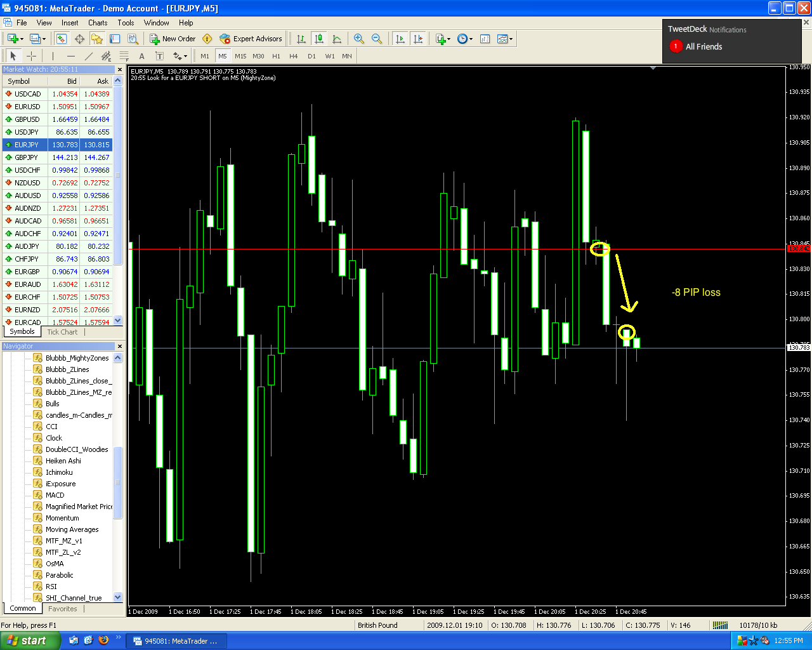Switch timeframe to M15
This screenshot has height=650, width=812.
(x=240, y=56)
